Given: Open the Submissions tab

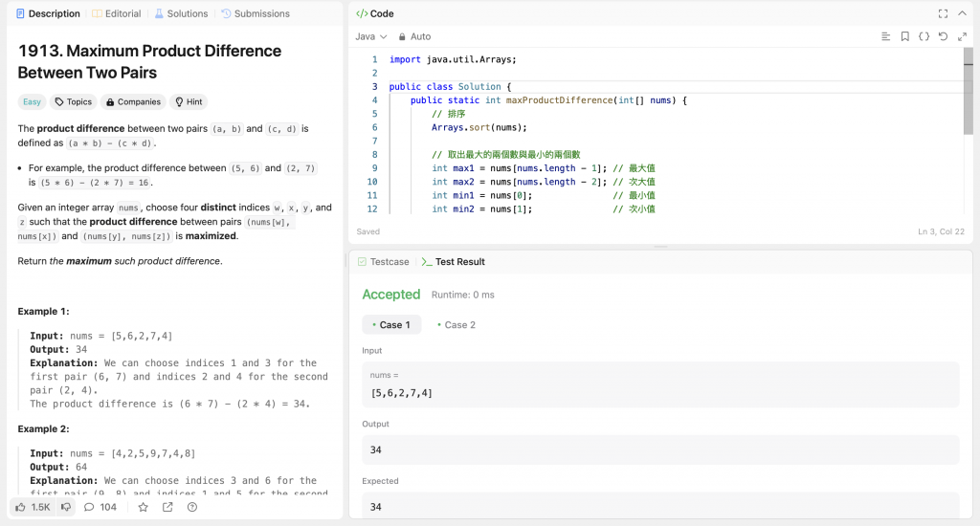Looking at the screenshot, I should pos(256,13).
